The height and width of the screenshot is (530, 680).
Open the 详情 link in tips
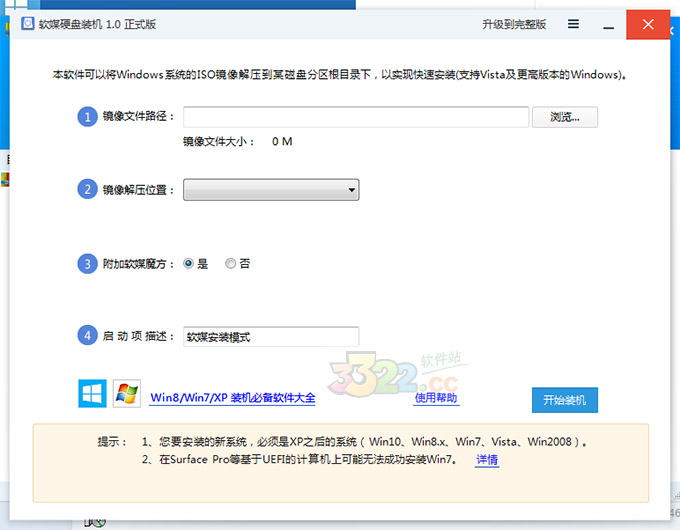[x=487, y=459]
